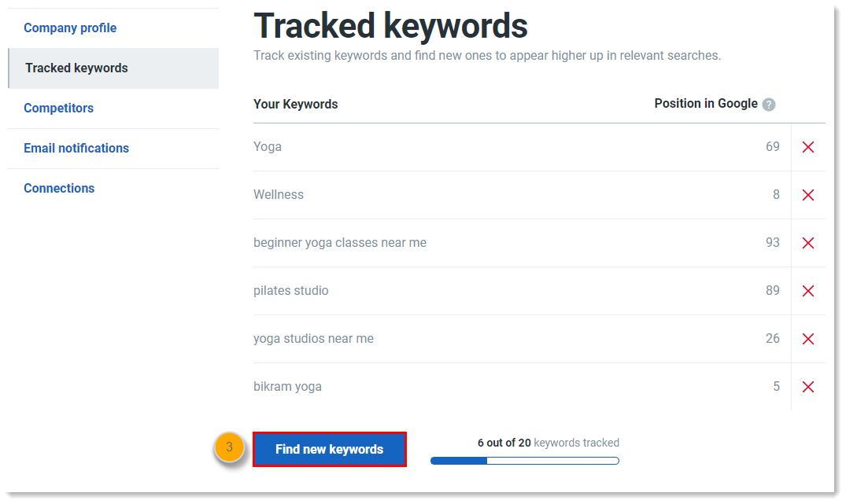846x504 pixels.
Task: Remove the Wellness keyword
Action: coord(808,194)
